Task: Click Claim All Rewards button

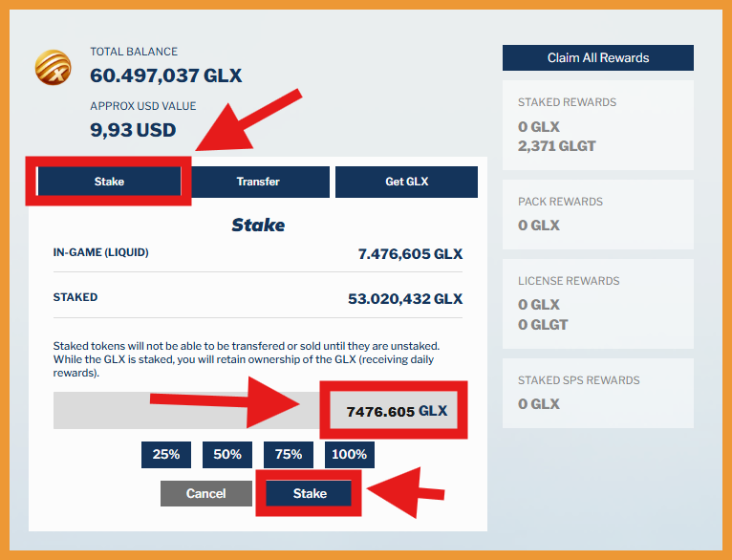Action: [x=598, y=58]
